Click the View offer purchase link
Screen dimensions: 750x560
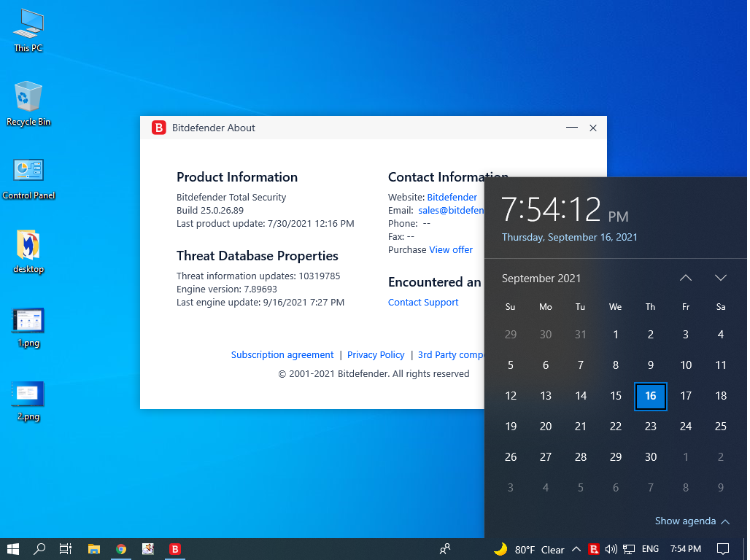coord(451,249)
